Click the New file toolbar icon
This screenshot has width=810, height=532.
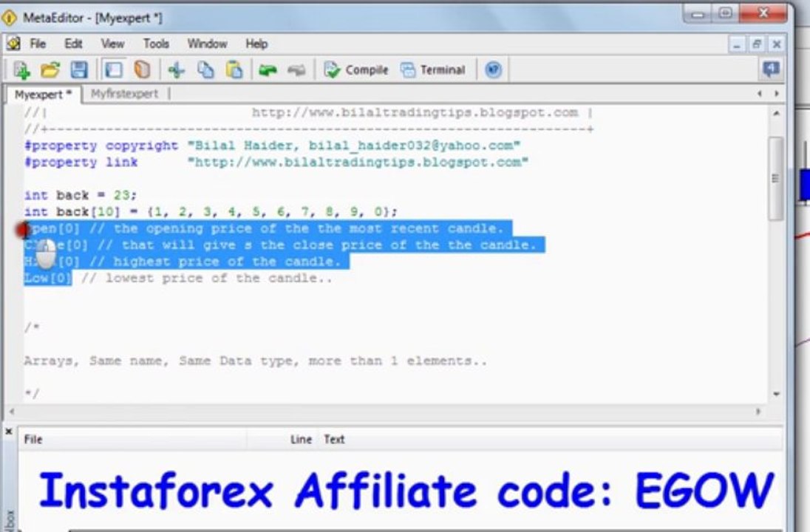pyautogui.click(x=21, y=69)
